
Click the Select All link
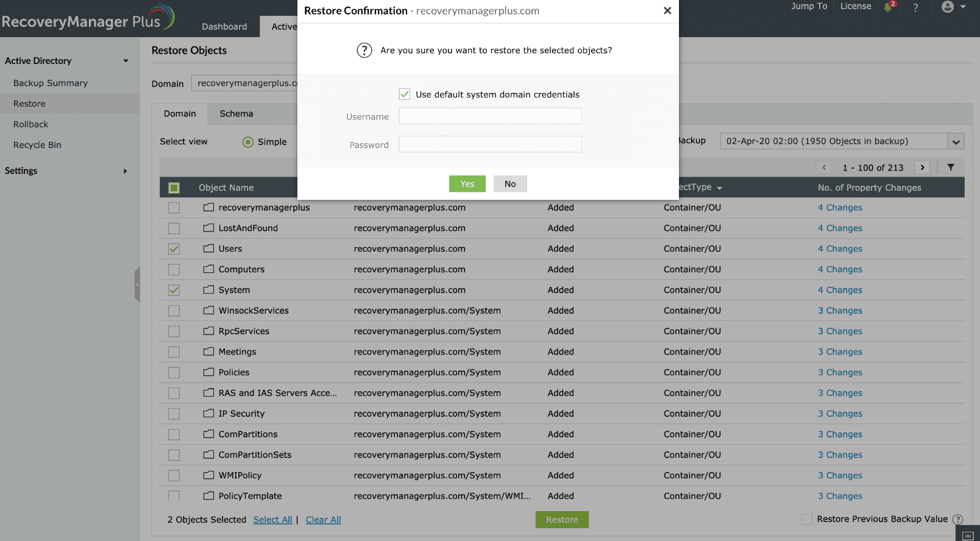pos(273,520)
